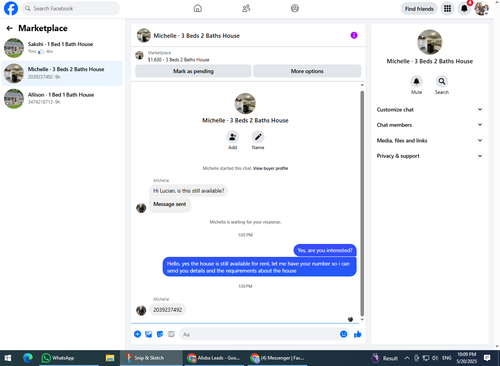The width and height of the screenshot is (500, 366).
Task: Open the View buyer profile link
Action: (x=270, y=168)
